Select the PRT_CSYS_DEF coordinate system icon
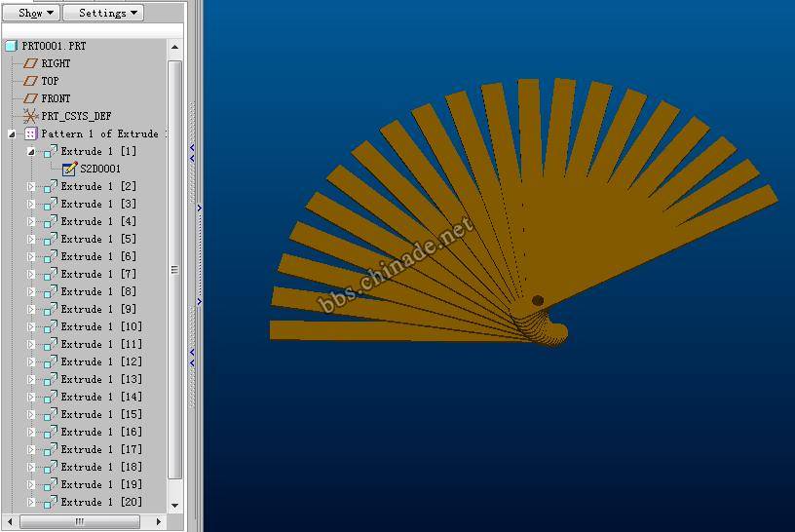Viewport: 795px width, 532px height. pos(30,116)
